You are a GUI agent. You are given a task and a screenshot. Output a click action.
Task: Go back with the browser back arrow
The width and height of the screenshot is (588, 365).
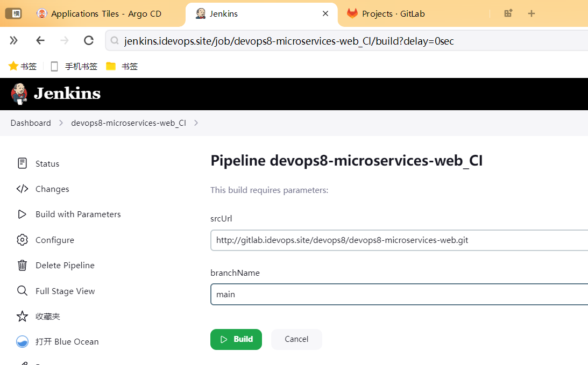(x=40, y=40)
